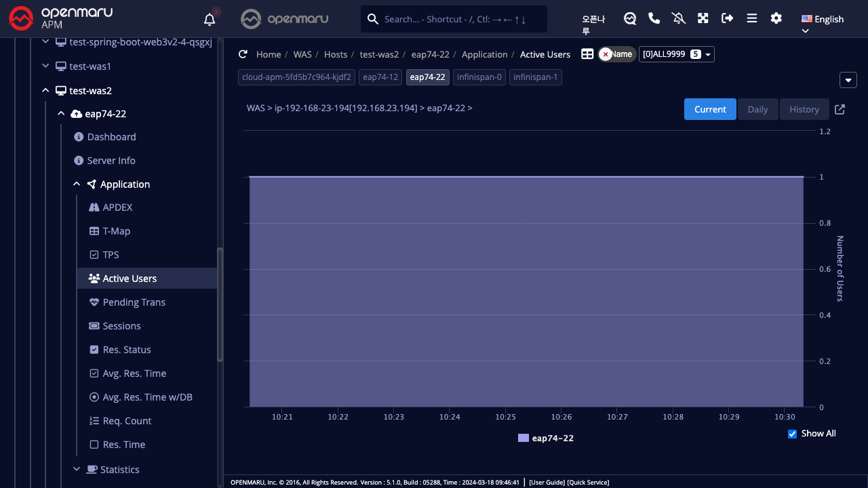
Task: Open chart in new window icon
Action: click(x=840, y=109)
